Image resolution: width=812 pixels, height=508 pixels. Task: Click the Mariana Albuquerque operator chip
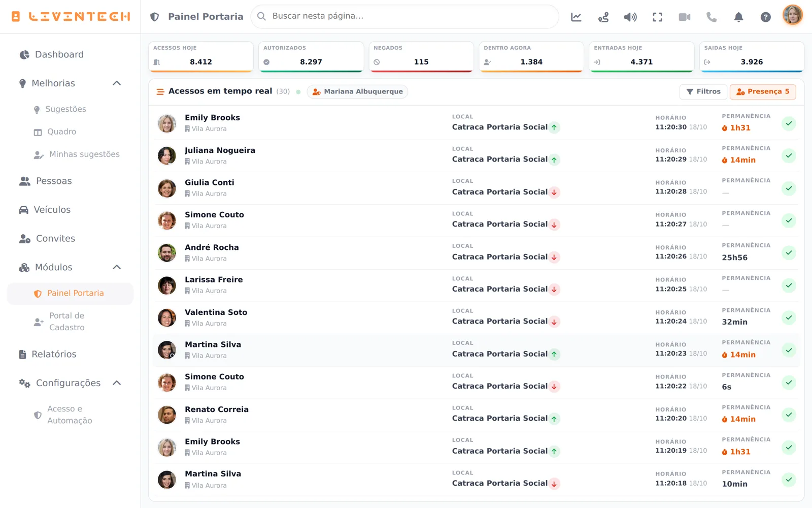tap(357, 91)
